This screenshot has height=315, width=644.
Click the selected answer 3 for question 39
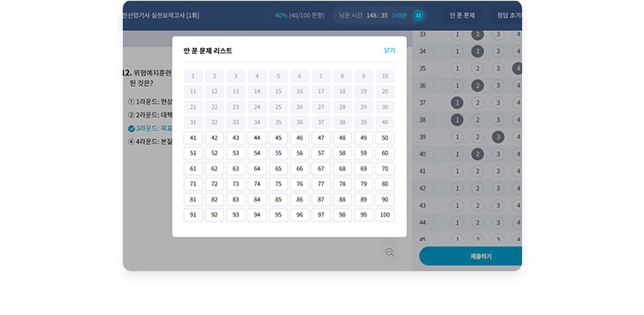[498, 137]
